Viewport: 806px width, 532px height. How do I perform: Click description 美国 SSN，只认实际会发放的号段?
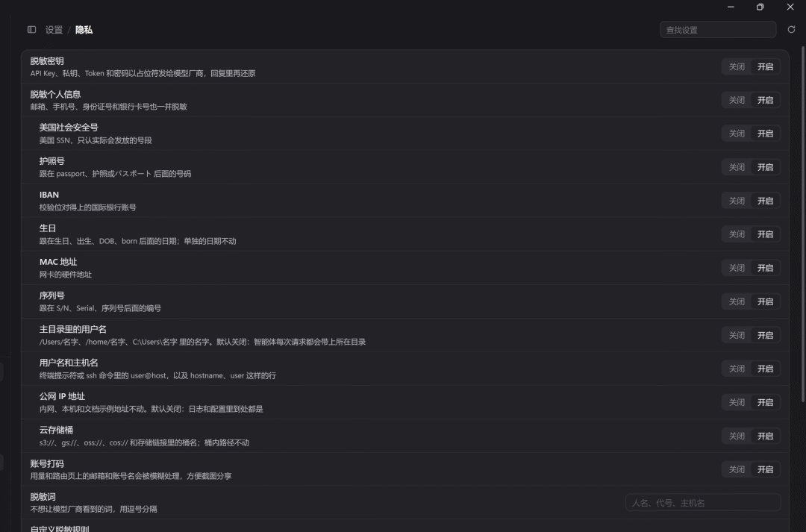tap(96, 140)
